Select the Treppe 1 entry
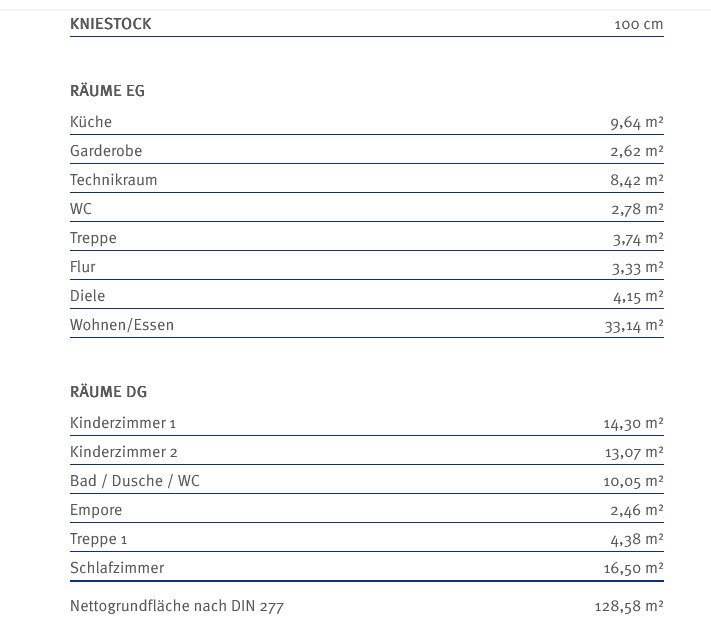711x629 pixels. 99,539
